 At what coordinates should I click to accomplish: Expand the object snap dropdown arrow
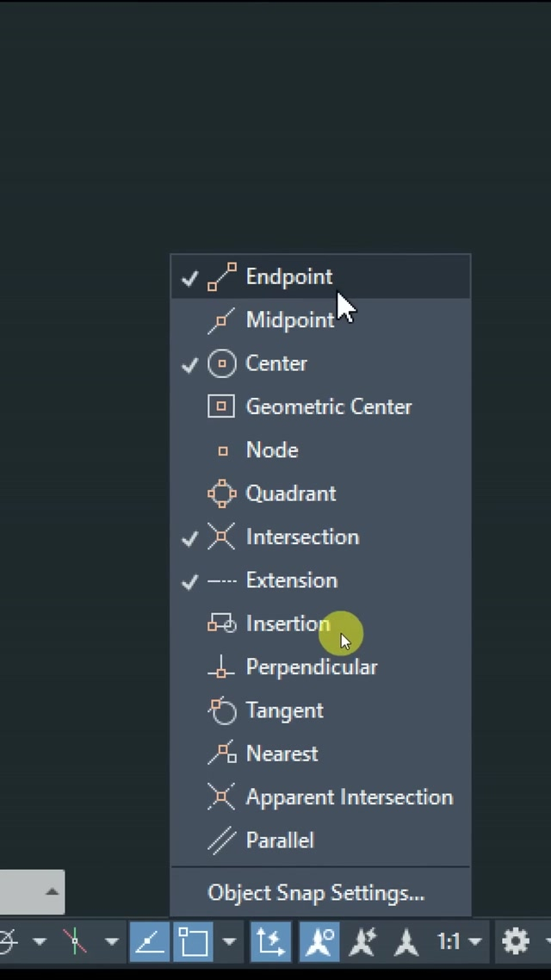228,941
